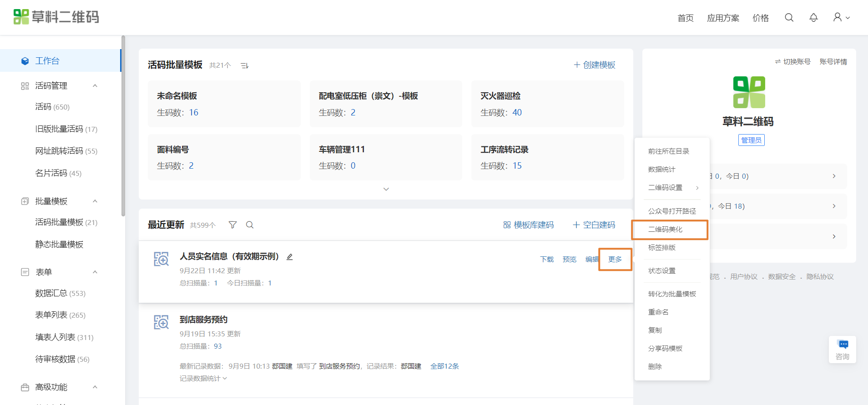
Task: Collapse the 表单 section chevron
Action: pyautogui.click(x=95, y=272)
